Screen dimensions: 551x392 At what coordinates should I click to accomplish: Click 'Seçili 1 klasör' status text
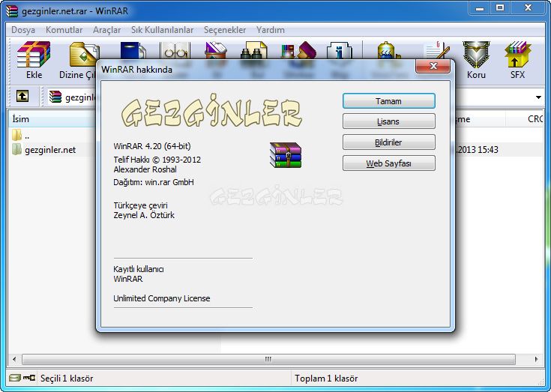(x=67, y=379)
